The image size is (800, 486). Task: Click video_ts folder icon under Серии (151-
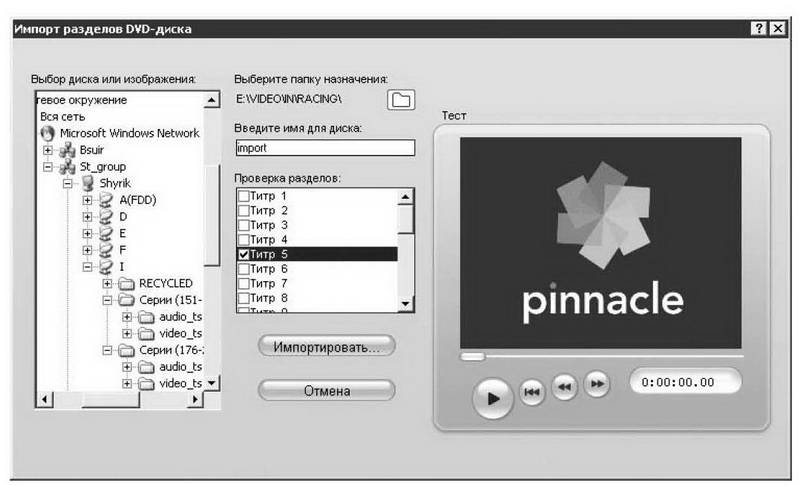click(147, 334)
